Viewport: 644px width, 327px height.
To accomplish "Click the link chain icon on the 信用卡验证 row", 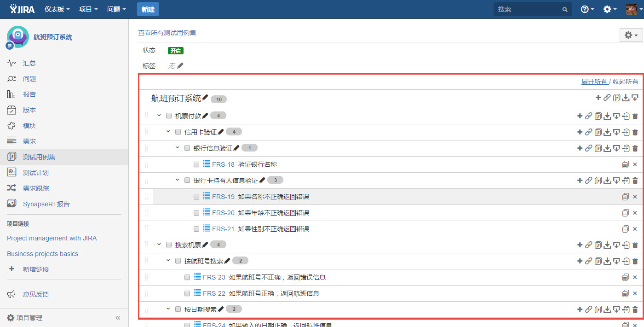I will (x=588, y=132).
